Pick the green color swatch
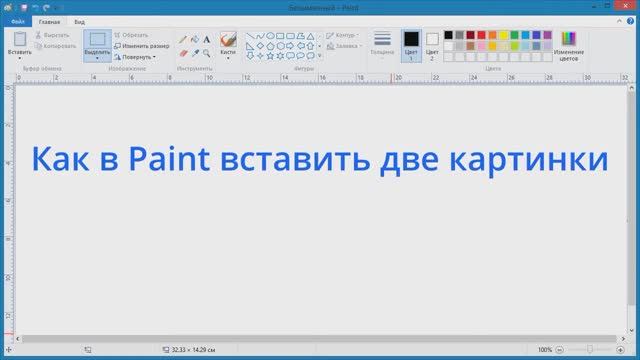Viewport: 640px width, 360px height. [515, 35]
